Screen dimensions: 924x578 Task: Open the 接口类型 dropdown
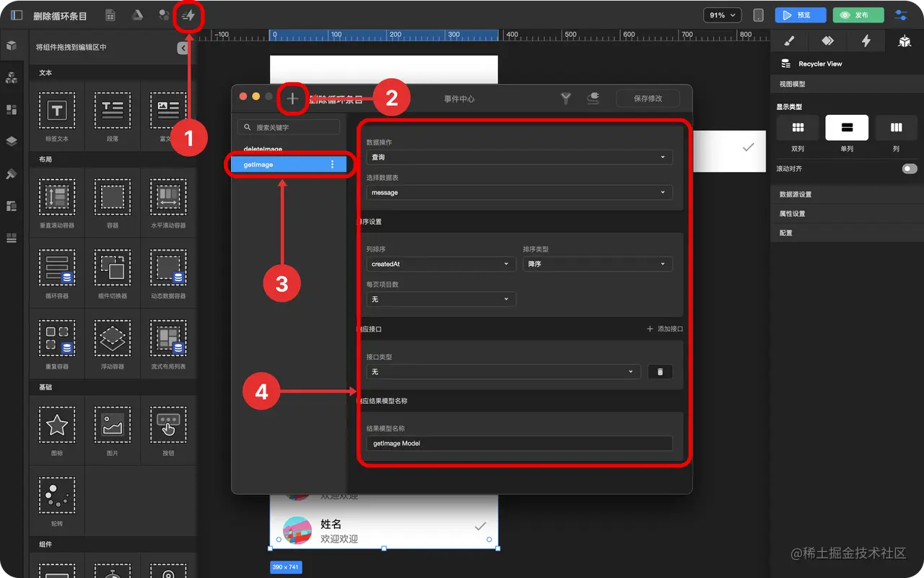[x=504, y=371]
